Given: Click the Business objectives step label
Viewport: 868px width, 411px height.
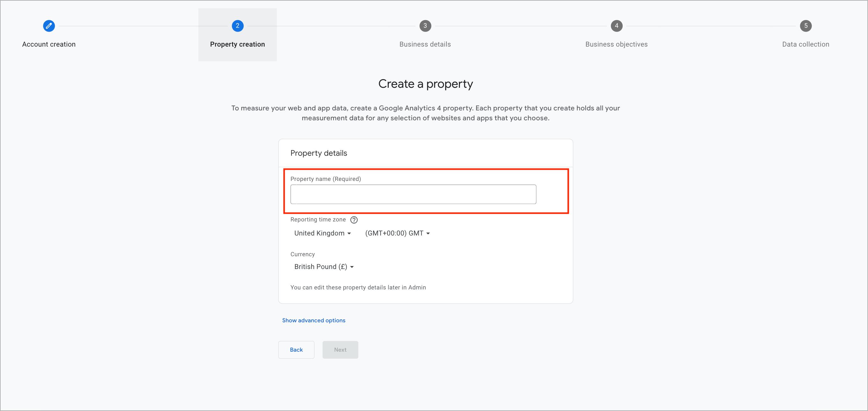Looking at the screenshot, I should (617, 44).
